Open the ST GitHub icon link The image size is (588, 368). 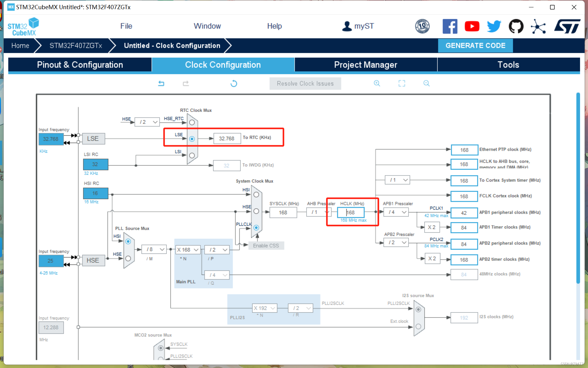click(516, 26)
